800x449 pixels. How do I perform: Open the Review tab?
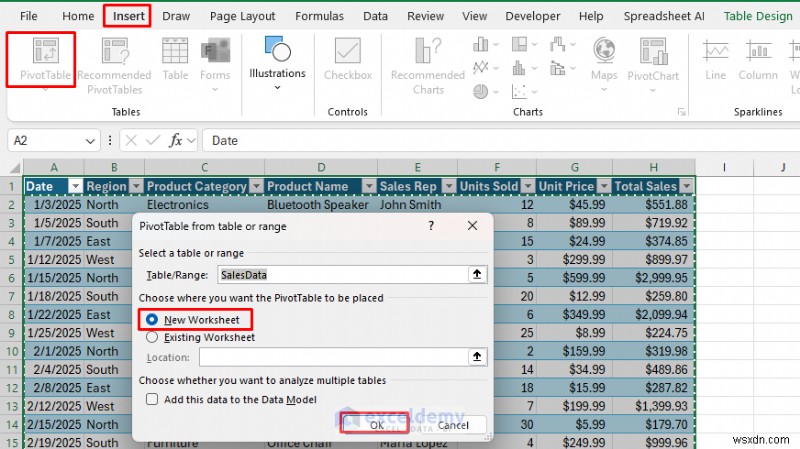(x=426, y=16)
